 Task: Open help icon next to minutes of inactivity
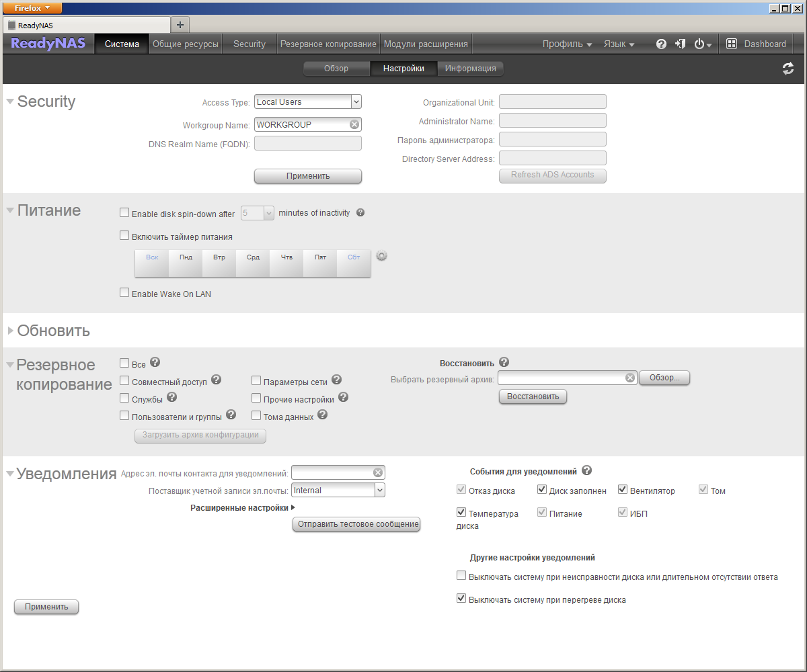(360, 212)
